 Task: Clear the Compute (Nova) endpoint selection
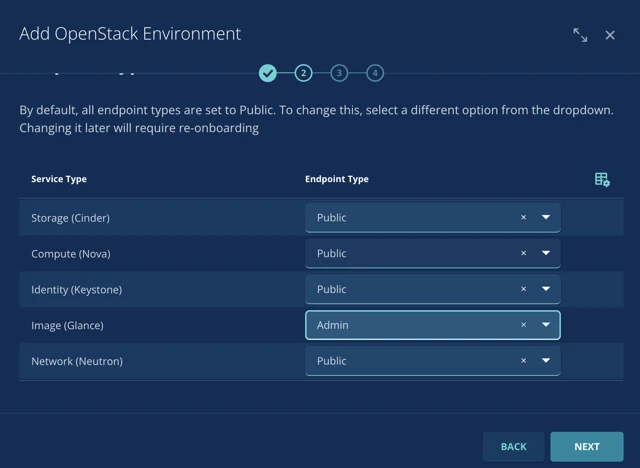tap(523, 253)
